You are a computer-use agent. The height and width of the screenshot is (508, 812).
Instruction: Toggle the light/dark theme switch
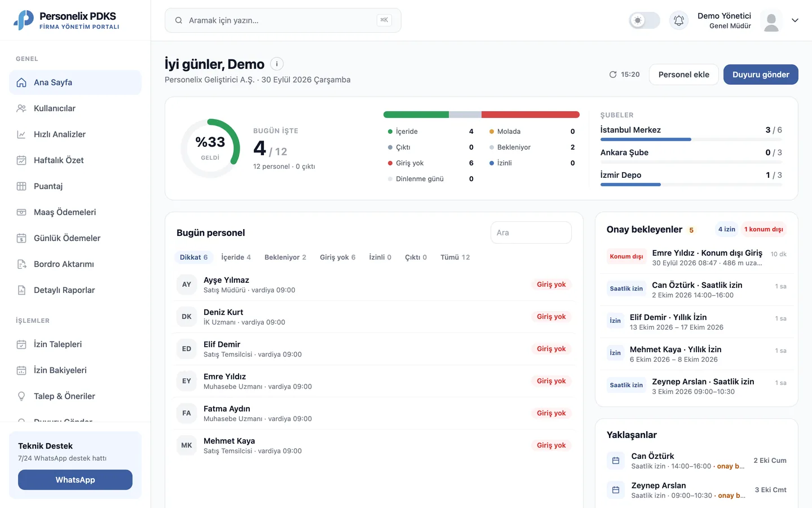[645, 20]
